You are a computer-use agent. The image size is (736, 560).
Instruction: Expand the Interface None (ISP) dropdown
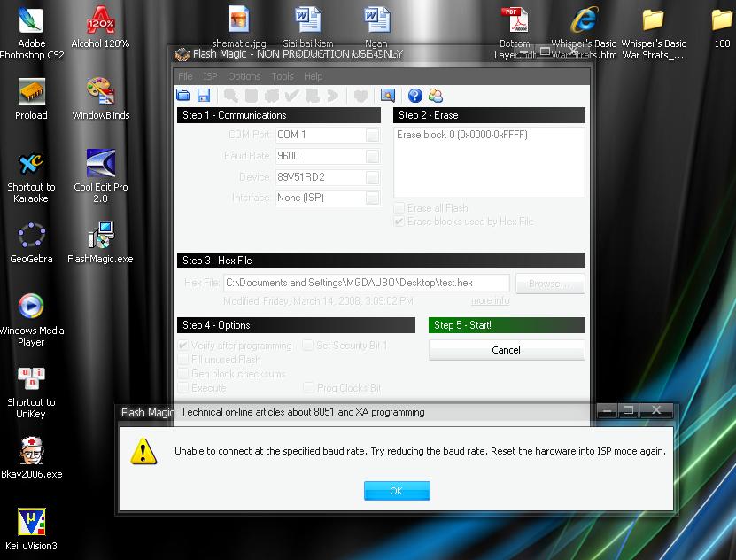point(372,198)
